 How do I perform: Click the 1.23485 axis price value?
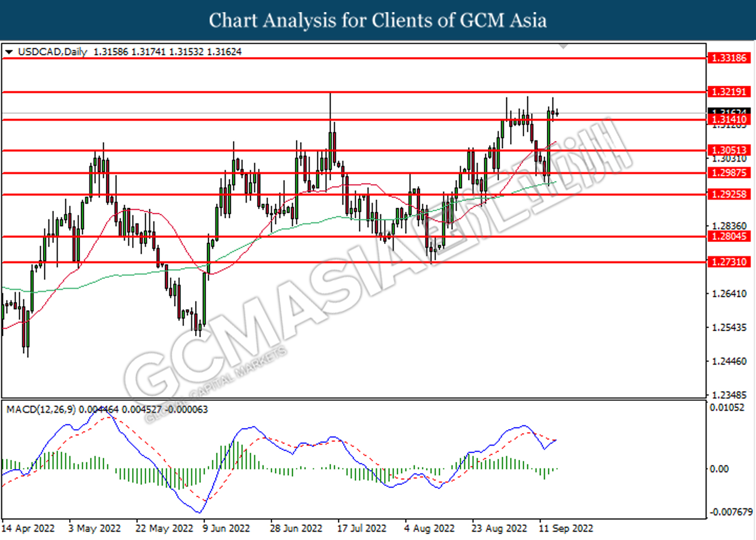click(x=729, y=395)
